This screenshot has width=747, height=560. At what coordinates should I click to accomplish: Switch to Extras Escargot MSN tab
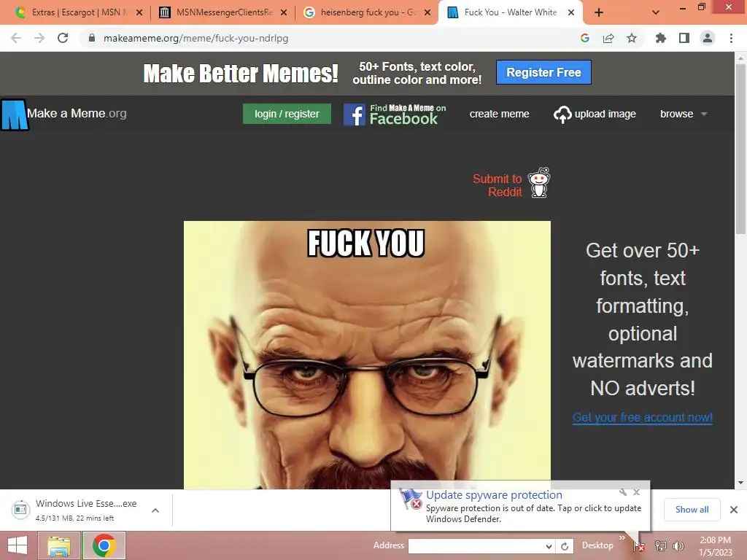[76, 13]
